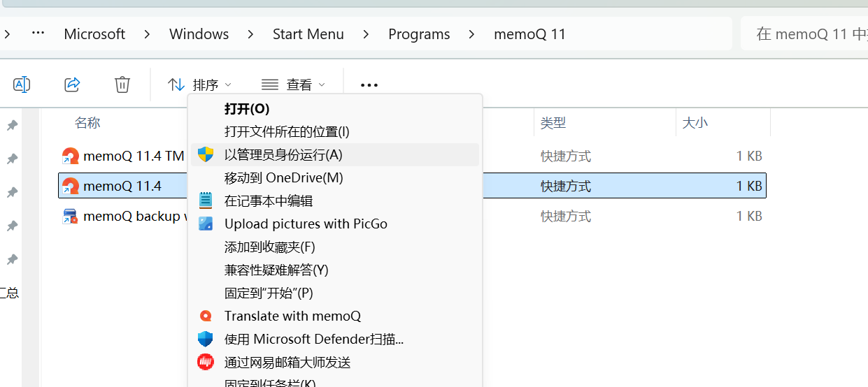Go to Windows in breadcrumb path
868x387 pixels.
(x=199, y=34)
